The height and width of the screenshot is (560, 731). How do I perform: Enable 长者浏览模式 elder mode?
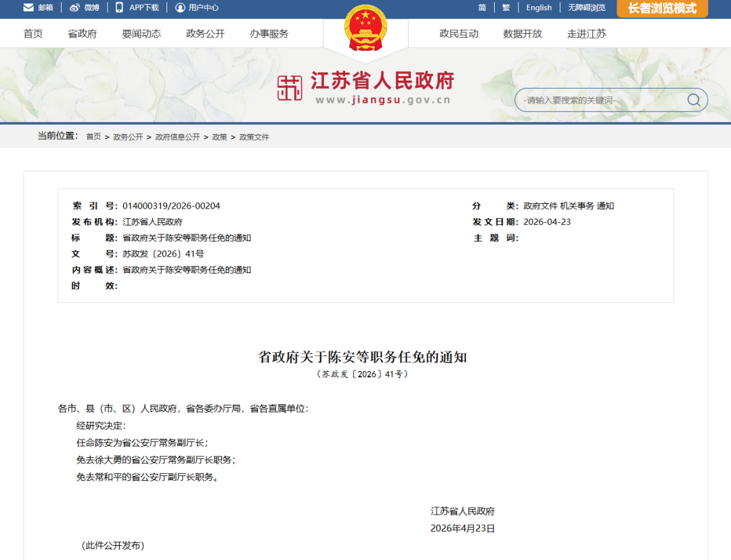662,8
